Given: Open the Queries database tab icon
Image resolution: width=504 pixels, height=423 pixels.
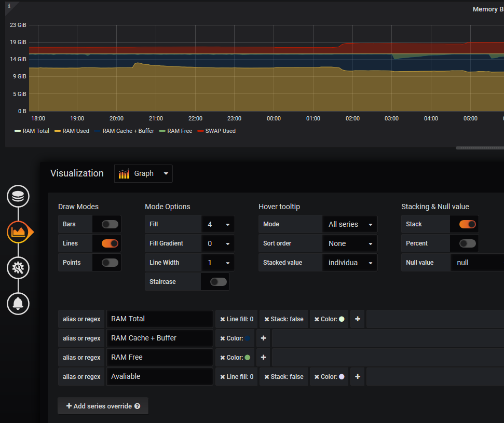Looking at the screenshot, I should tap(18, 196).
